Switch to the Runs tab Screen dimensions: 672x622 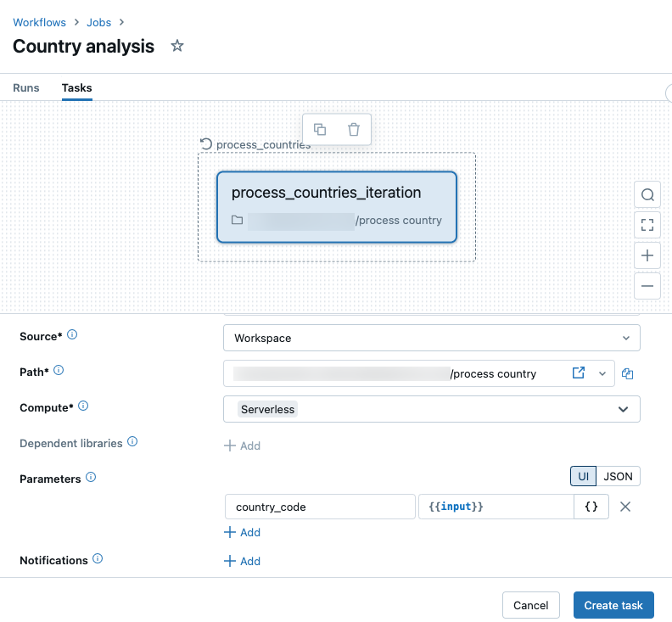(25, 87)
